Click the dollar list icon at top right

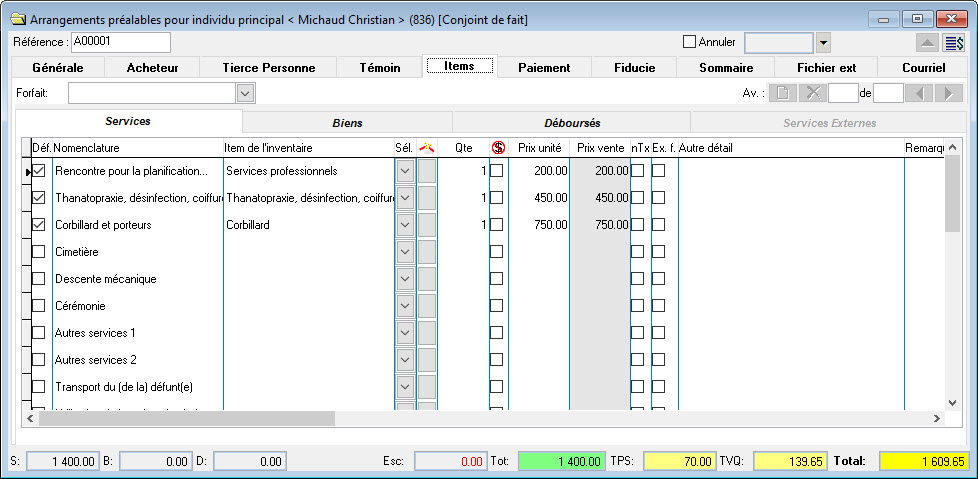pos(954,43)
